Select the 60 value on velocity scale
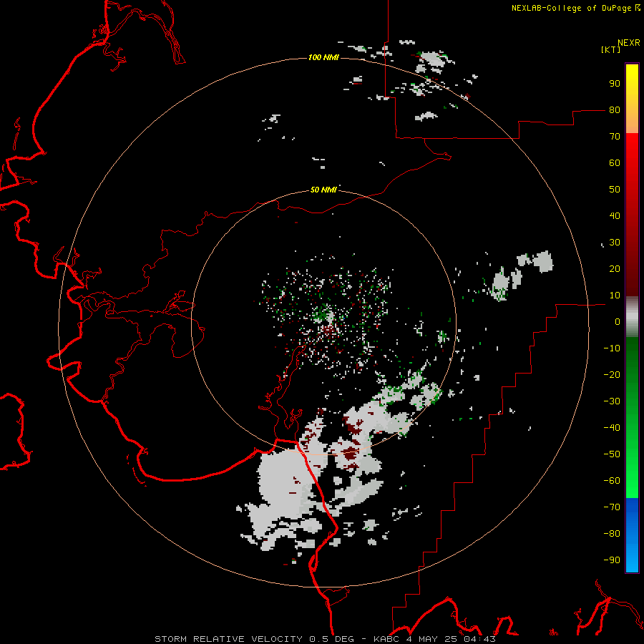Viewport: 644px width, 644px height. (x=615, y=163)
